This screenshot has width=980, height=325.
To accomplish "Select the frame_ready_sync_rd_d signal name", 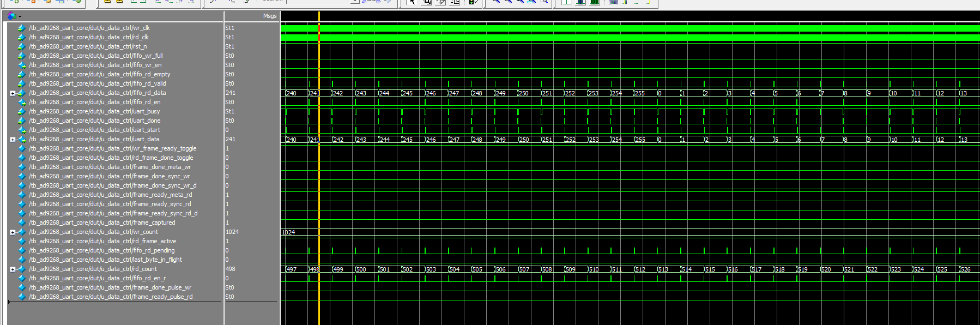I will [x=113, y=213].
